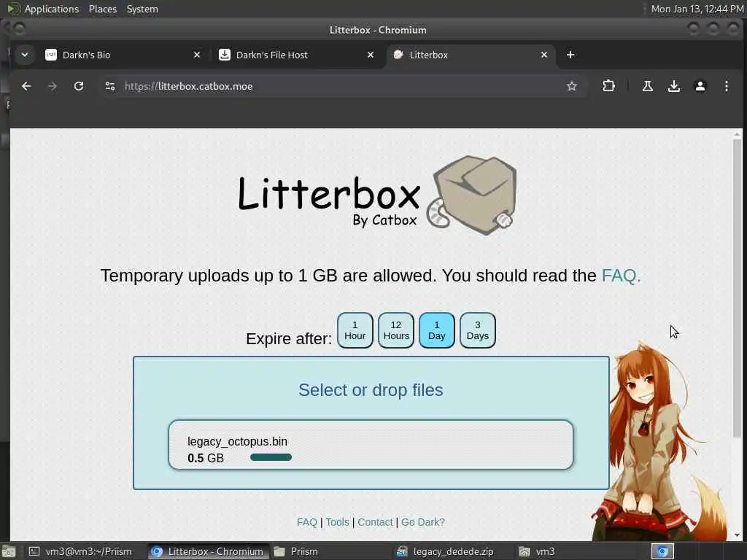This screenshot has width=747, height=560.
Task: View site information icon in address bar
Action: 110,86
